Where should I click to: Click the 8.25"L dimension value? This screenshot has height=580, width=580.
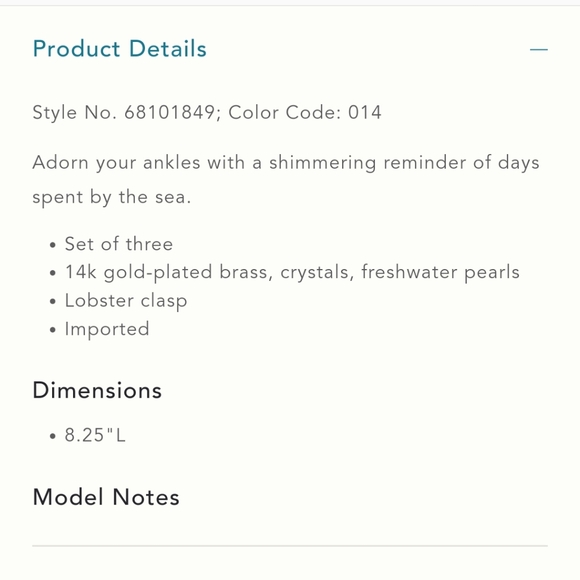click(95, 435)
